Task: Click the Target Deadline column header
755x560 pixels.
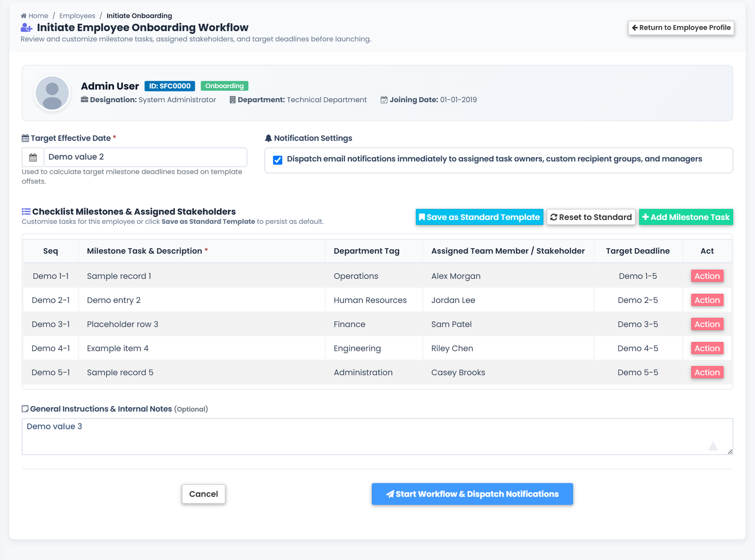Action: [638, 251]
